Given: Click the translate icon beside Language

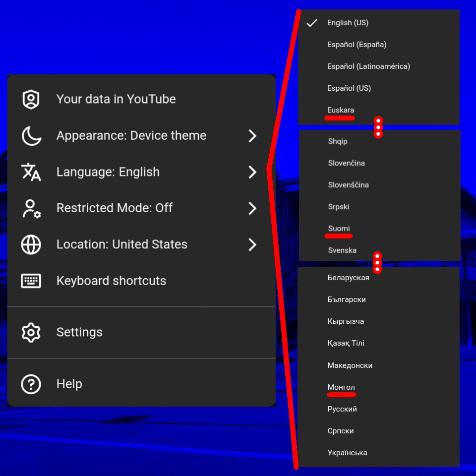Looking at the screenshot, I should [x=31, y=172].
